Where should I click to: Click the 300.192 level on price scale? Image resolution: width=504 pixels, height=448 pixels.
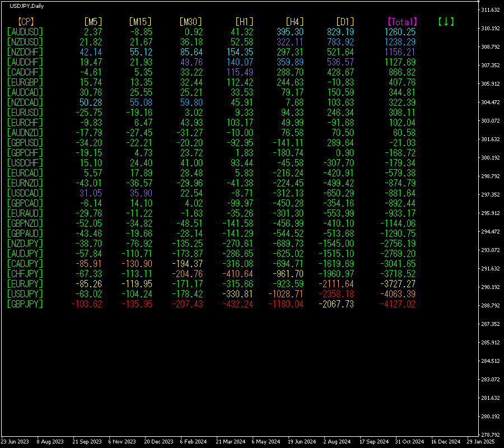click(491, 158)
